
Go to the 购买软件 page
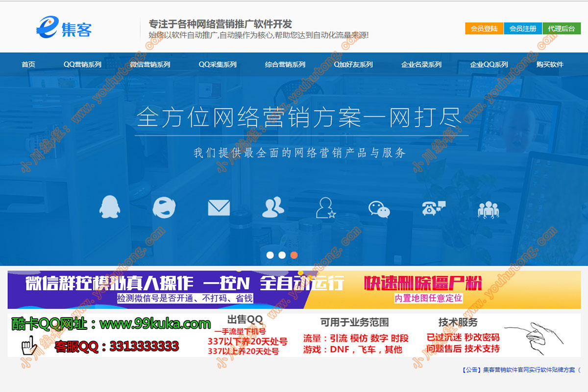550,65
